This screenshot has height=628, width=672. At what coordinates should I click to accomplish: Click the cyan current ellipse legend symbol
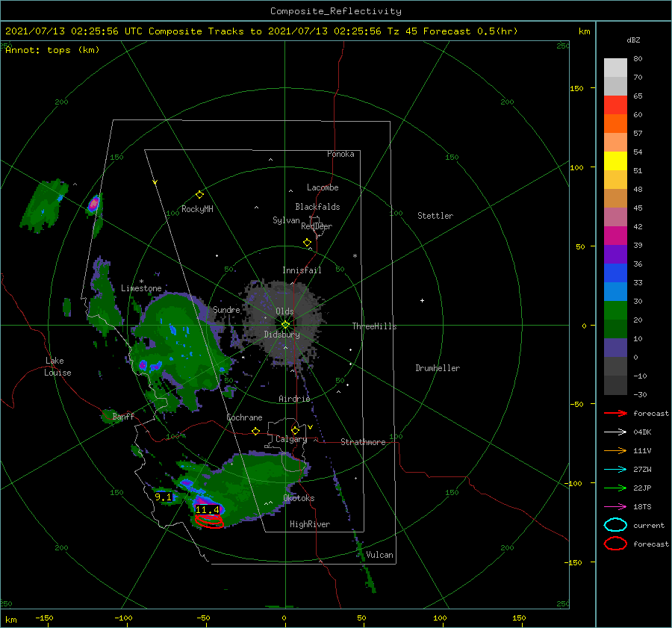(x=615, y=525)
